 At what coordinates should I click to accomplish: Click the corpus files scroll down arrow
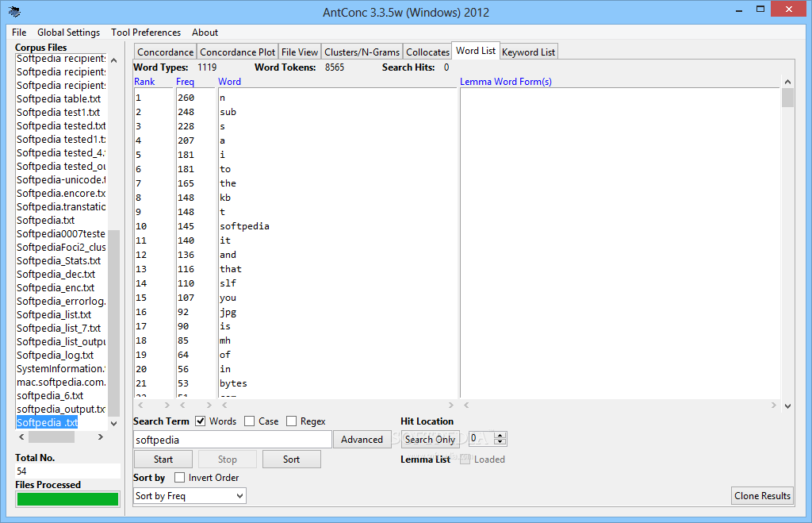[x=114, y=424]
